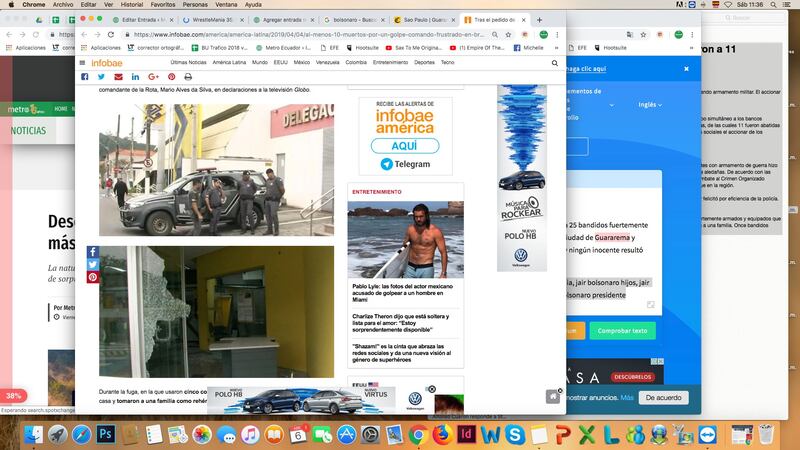
Task: Click AQUÍ button in Telegram alerts box
Action: coord(405,146)
